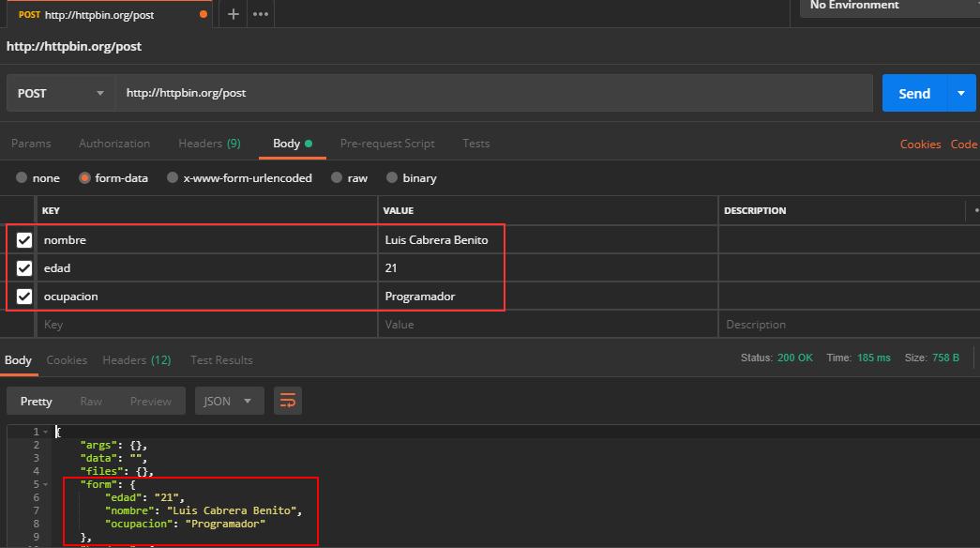Collapse the "form" object fold arrow

tap(45, 484)
